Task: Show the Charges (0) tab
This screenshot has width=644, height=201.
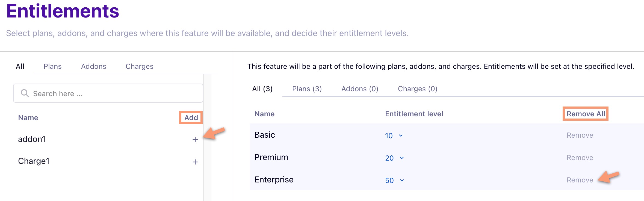Action: point(417,89)
